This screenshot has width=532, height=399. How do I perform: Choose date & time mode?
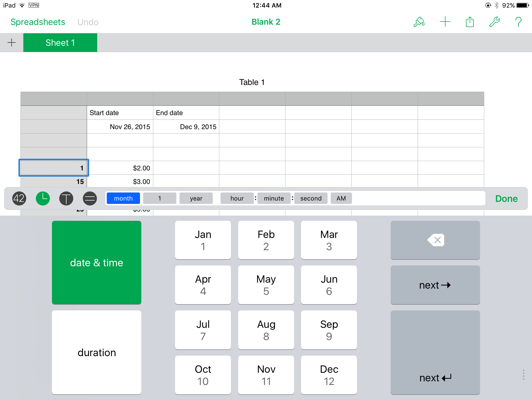point(97,263)
